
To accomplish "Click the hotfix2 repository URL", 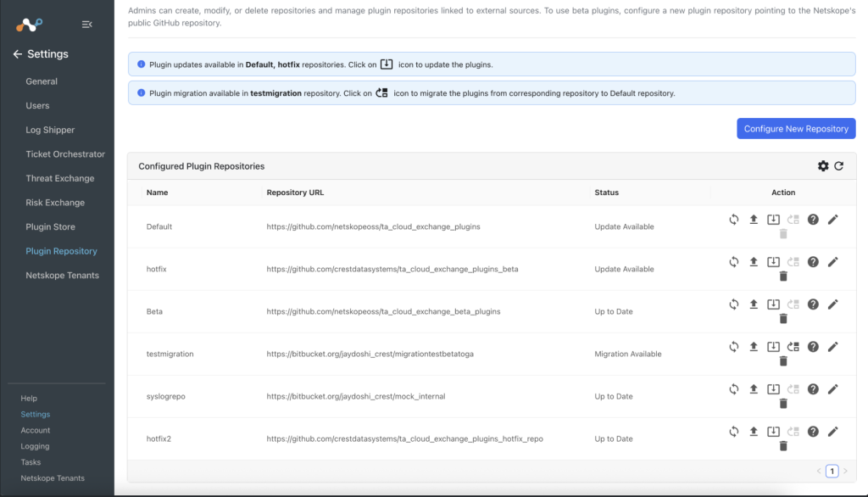I will [404, 438].
